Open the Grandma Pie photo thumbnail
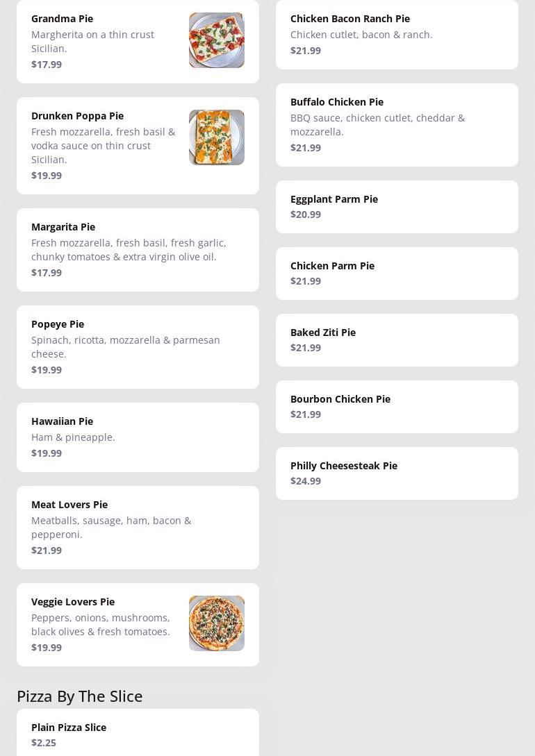Screen dimensions: 535x756 (x=216, y=40)
